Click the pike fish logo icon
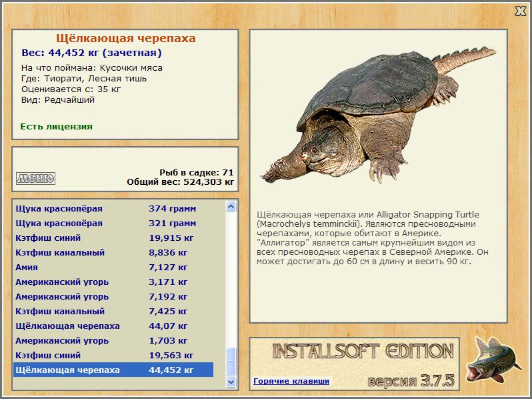The width and height of the screenshot is (532, 399). [493, 360]
